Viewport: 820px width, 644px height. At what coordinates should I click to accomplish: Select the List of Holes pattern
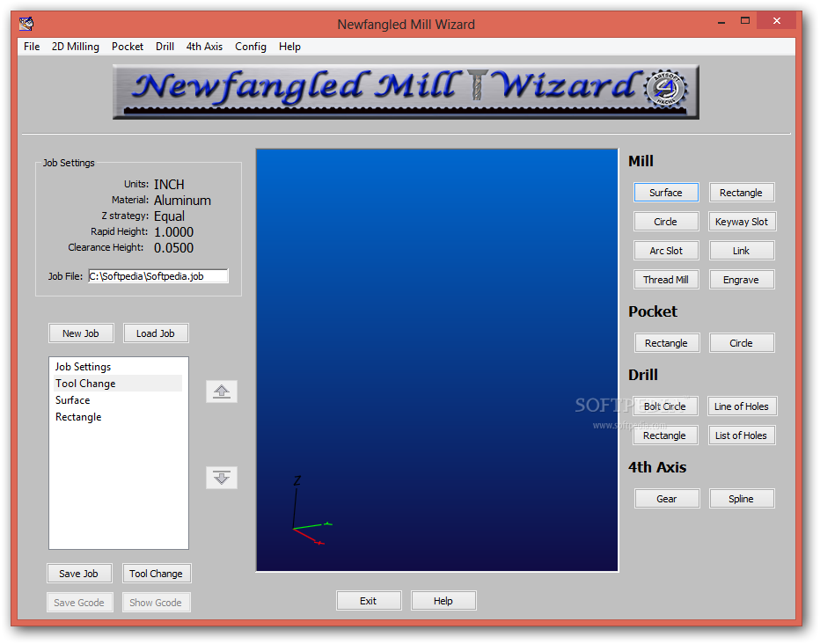741,435
